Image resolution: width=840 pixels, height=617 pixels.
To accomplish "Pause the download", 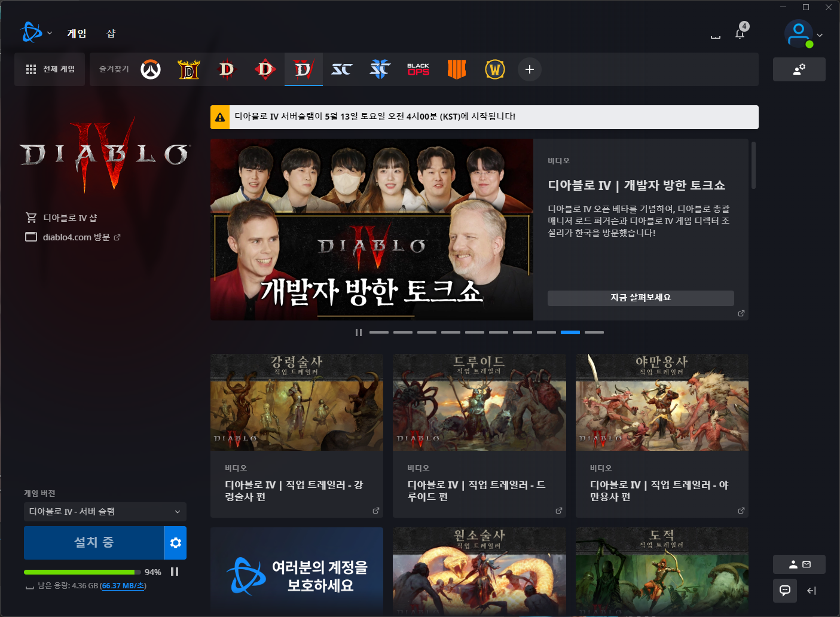I will [x=175, y=572].
